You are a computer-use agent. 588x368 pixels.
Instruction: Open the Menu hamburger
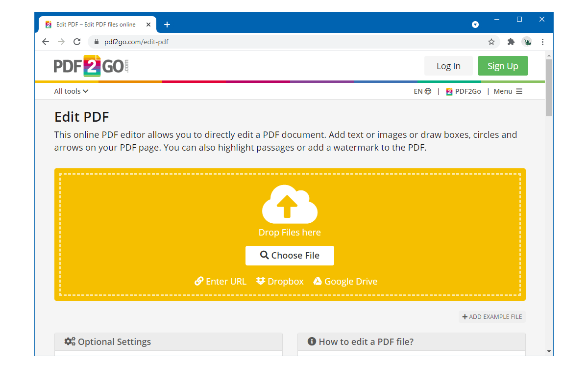[x=508, y=91]
